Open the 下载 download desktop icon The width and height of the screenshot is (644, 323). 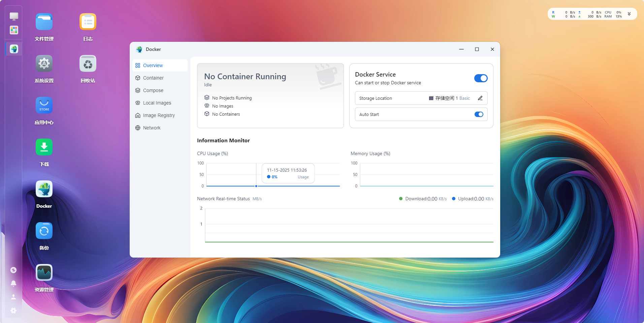coord(44,147)
